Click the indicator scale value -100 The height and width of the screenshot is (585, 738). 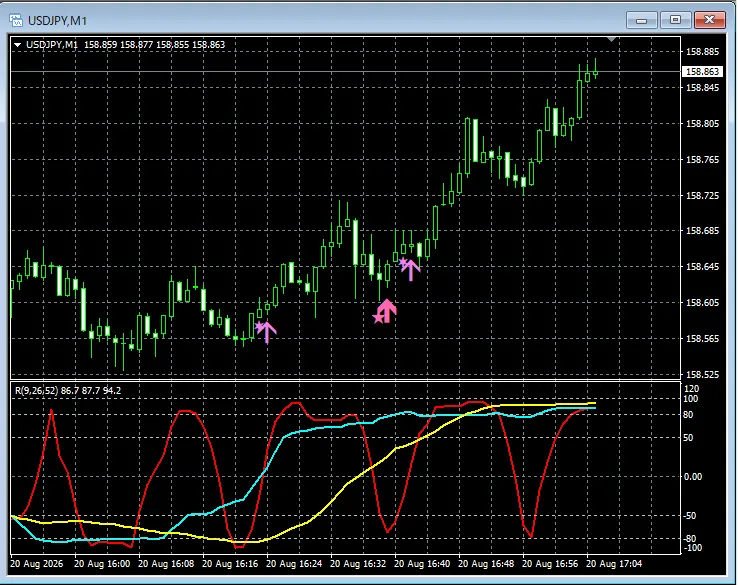pos(692,548)
